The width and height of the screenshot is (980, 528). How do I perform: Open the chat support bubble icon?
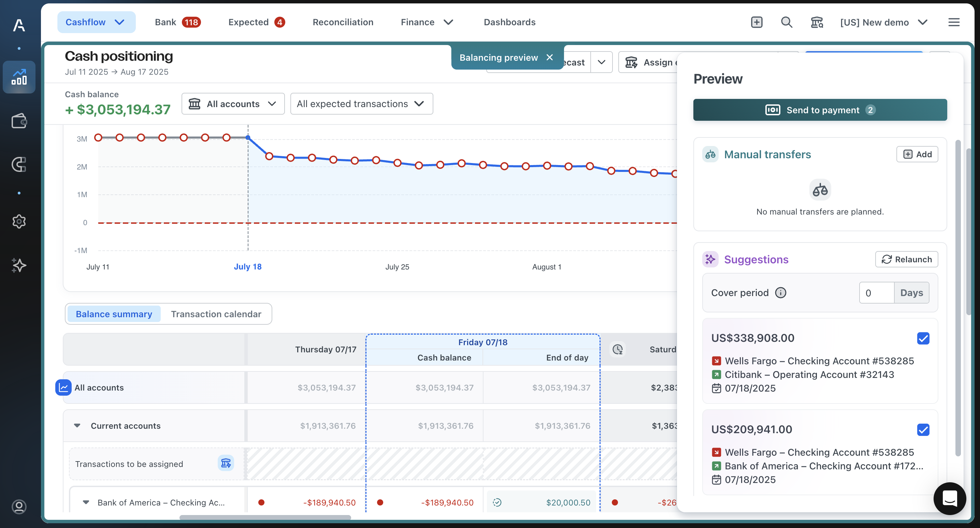[950, 498]
